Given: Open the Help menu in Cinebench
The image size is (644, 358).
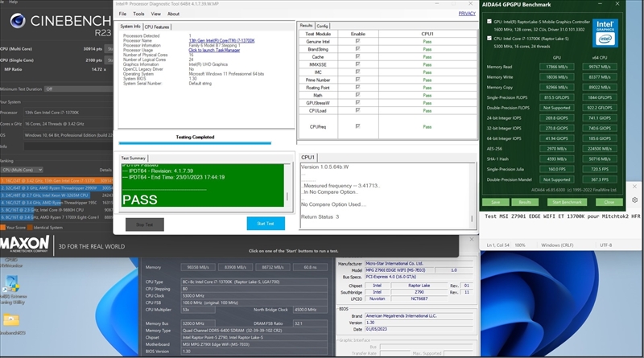Looking at the screenshot, I should [x=13, y=2].
